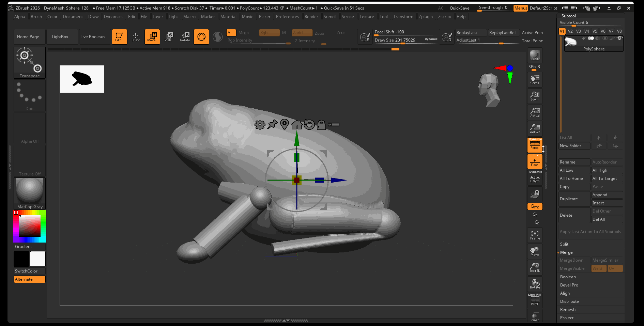Click the BPR render icon

(535, 55)
